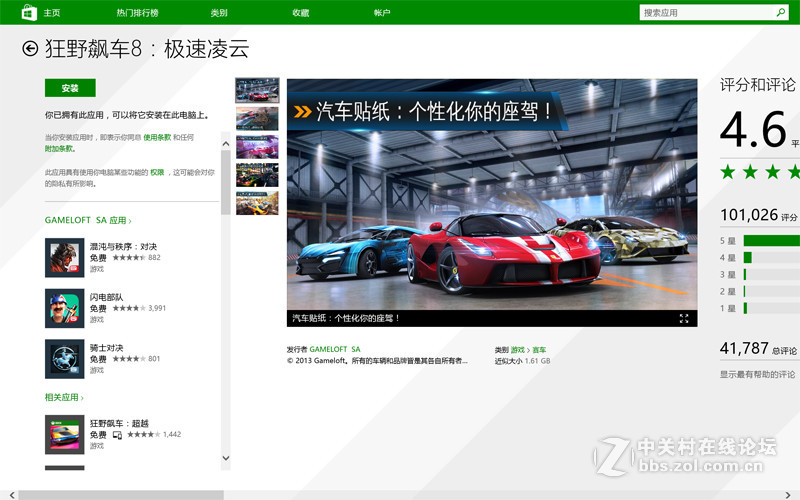Expand the 相关应用 section
This screenshot has height=500, width=800.
(x=64, y=397)
